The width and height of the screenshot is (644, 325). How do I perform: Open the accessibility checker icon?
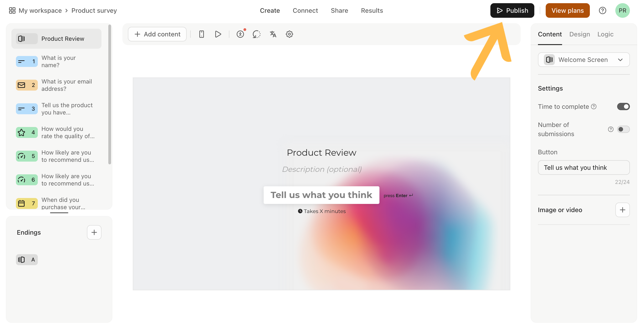(240, 34)
